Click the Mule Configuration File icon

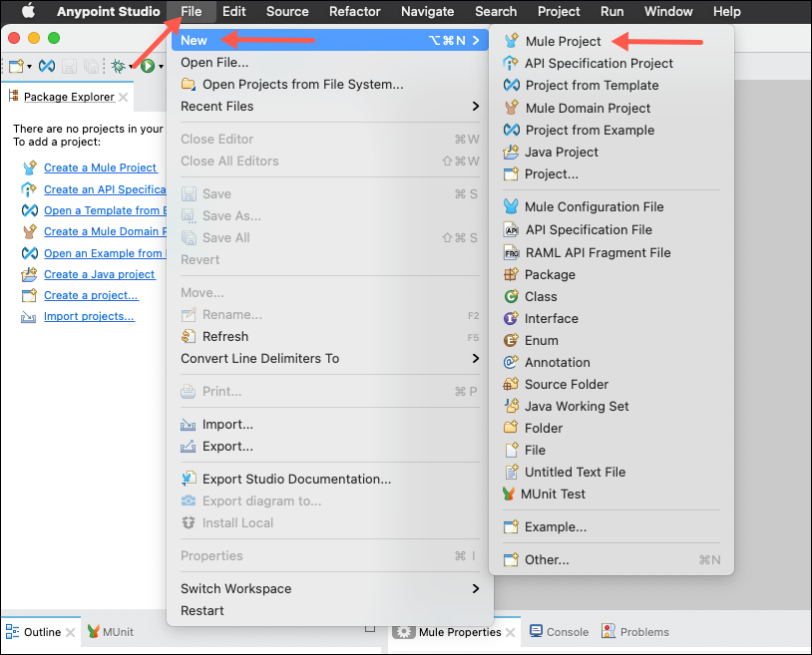point(511,206)
